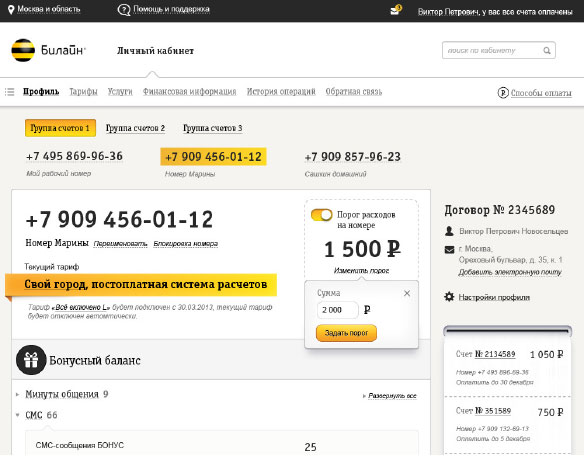Click Виктор Петрович account status text
This screenshot has width=584, height=456.
[495, 12]
